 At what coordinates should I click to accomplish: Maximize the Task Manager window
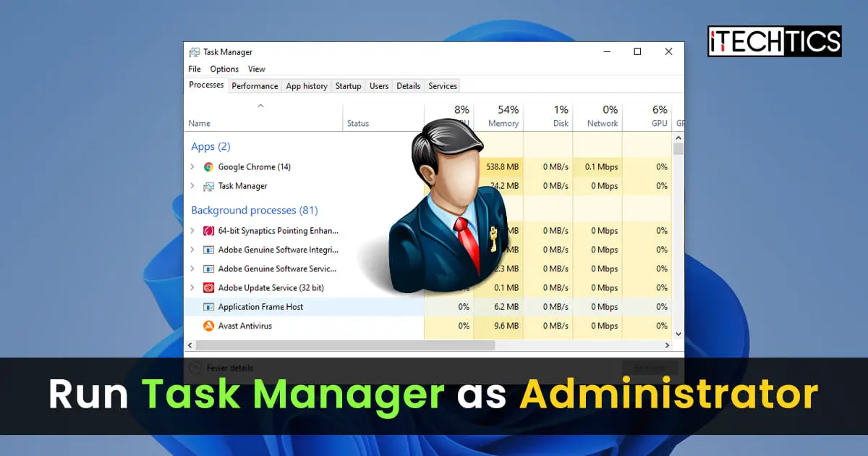click(x=637, y=51)
